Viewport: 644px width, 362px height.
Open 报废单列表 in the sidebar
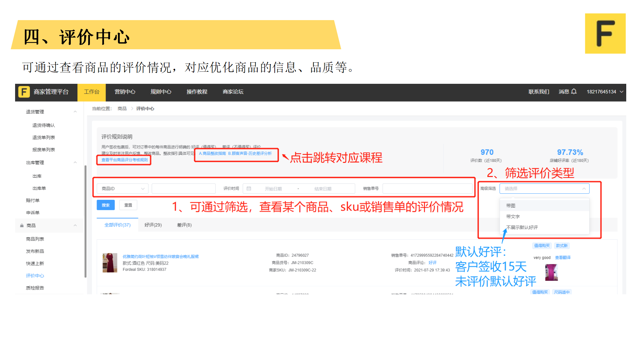[x=44, y=150]
